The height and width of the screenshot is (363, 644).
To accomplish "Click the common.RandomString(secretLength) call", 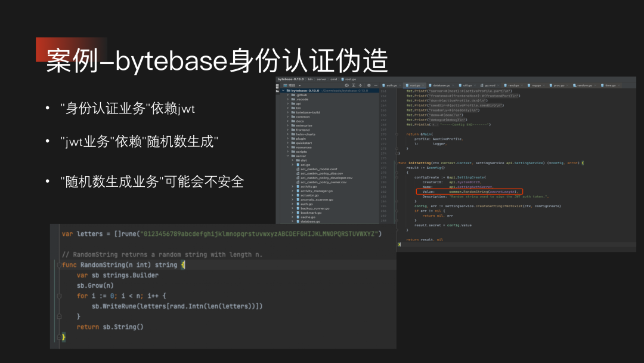I will tap(483, 192).
